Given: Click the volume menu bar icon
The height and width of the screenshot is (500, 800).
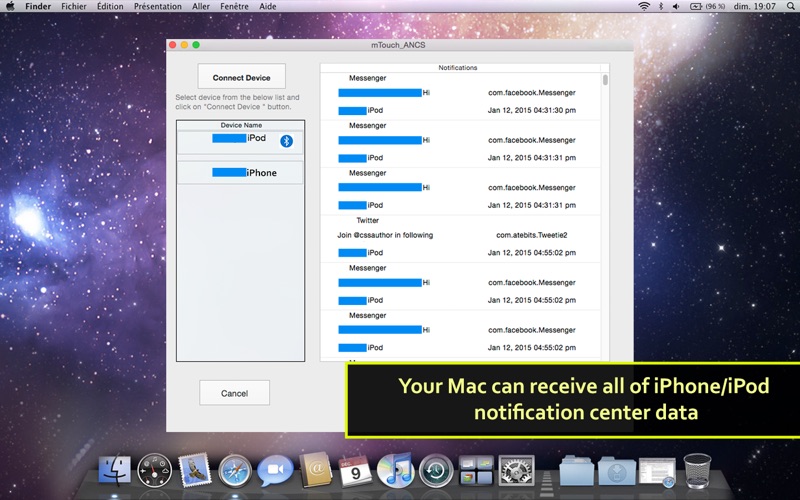Looking at the screenshot, I should (676, 6).
